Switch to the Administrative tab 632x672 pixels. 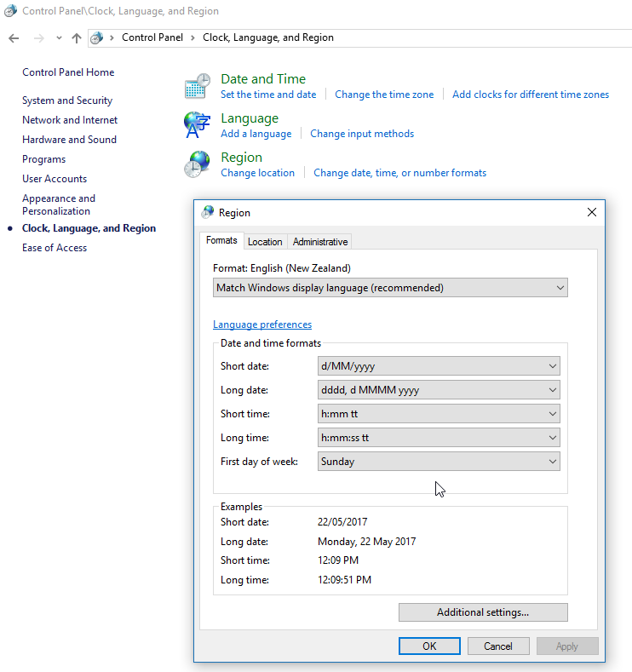coord(320,242)
